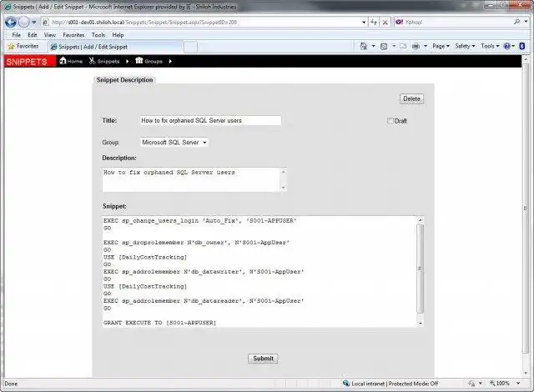The image size is (534, 392).
Task: Click the empty New Tab button
Action: 191,47
